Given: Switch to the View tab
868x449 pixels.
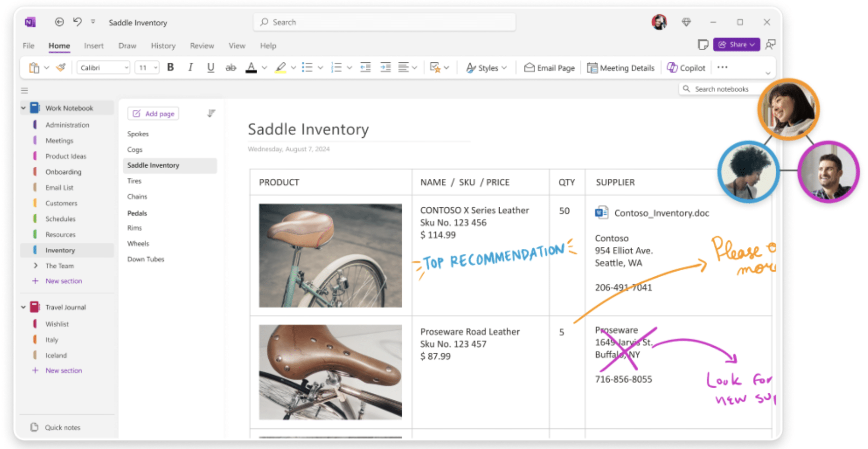Looking at the screenshot, I should tap(237, 46).
